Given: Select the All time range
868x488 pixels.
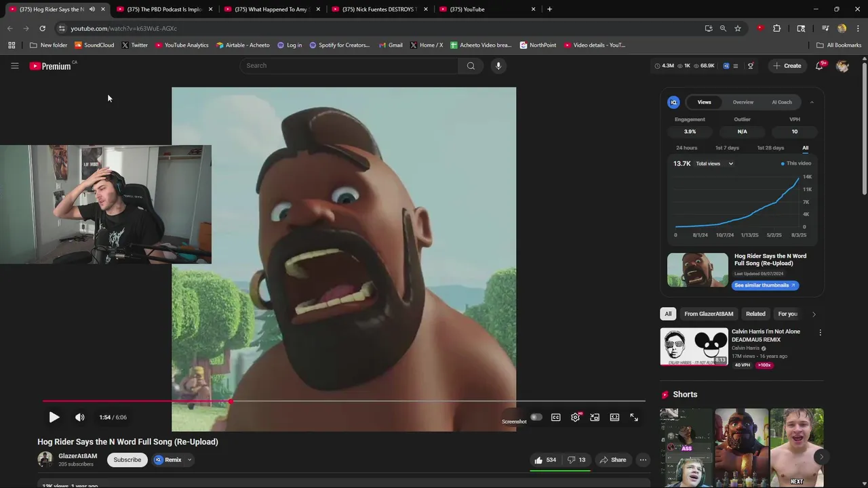Looking at the screenshot, I should tap(806, 148).
